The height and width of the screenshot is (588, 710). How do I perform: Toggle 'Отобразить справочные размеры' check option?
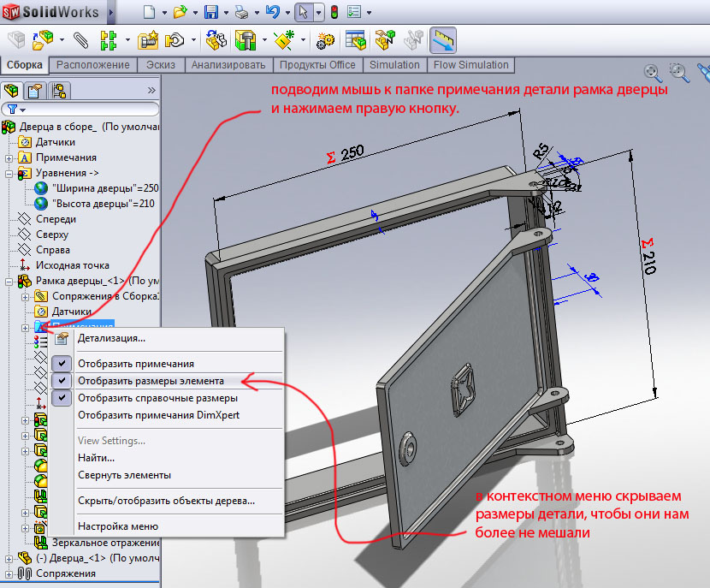click(157, 398)
